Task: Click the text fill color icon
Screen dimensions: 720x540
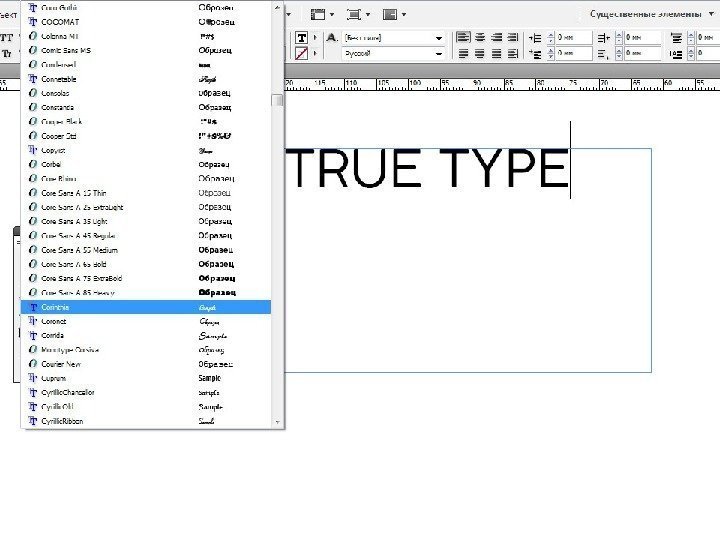Action: (x=301, y=38)
